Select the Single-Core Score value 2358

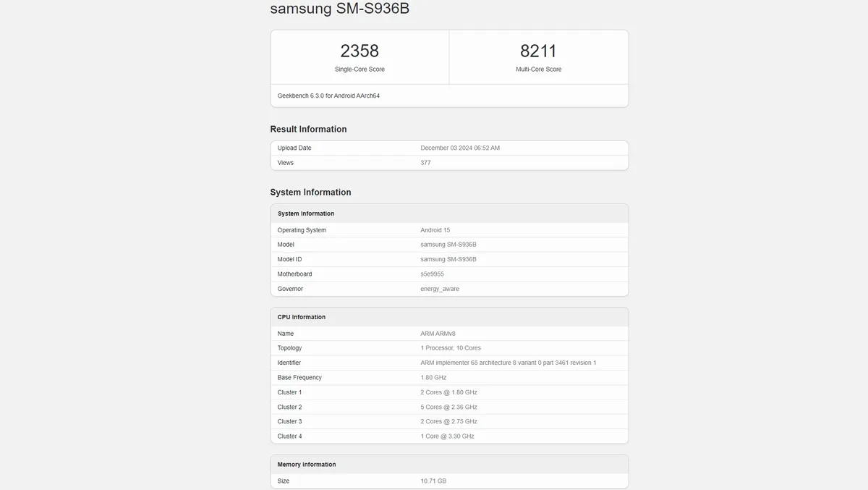click(x=359, y=51)
